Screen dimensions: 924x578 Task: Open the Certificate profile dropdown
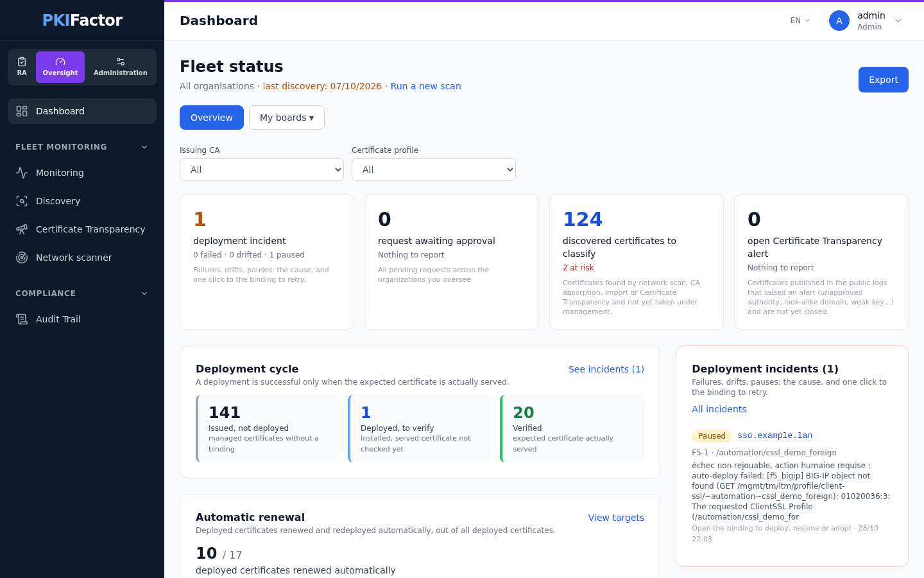pos(434,170)
